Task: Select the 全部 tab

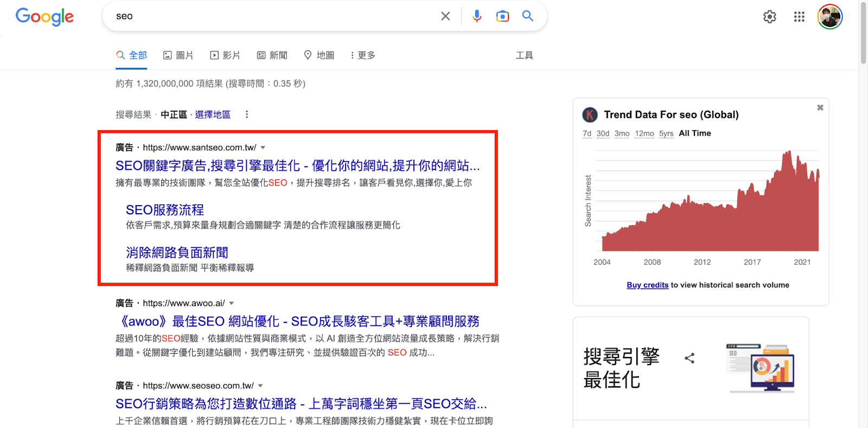Action: pos(132,55)
